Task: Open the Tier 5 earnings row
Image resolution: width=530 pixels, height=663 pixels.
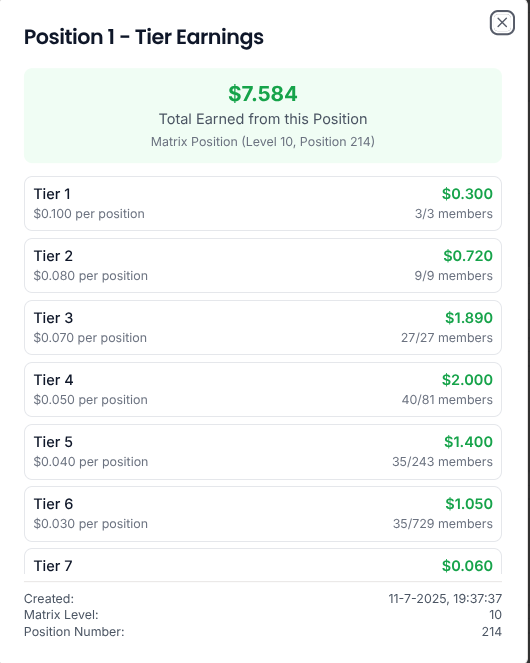Action: [x=263, y=452]
